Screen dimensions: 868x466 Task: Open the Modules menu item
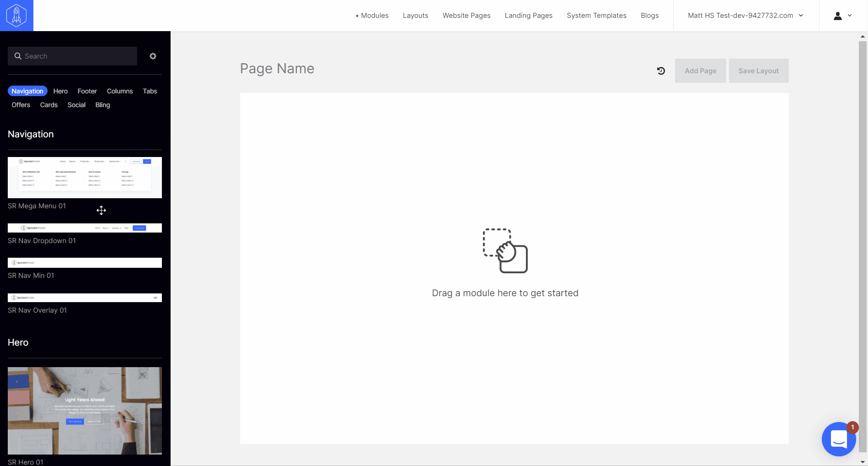click(x=374, y=16)
